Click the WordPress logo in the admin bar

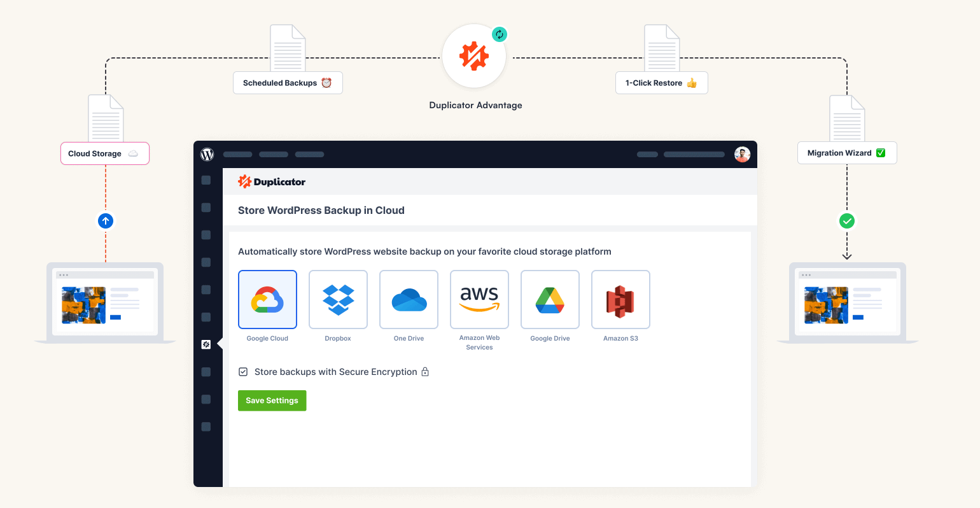pyautogui.click(x=207, y=154)
